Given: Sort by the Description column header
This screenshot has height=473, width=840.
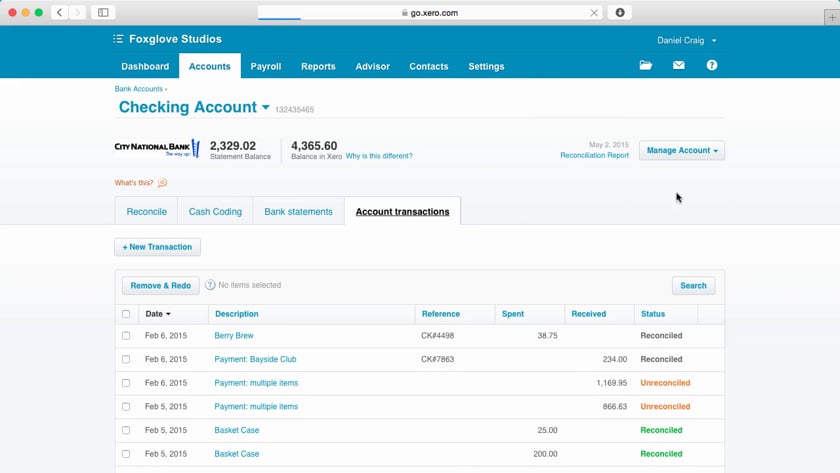Looking at the screenshot, I should 237,314.
